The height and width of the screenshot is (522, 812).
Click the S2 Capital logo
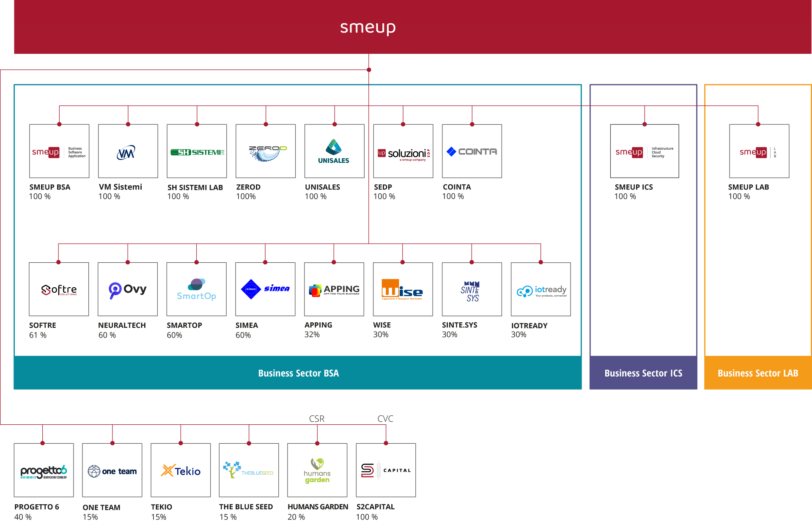coord(386,470)
